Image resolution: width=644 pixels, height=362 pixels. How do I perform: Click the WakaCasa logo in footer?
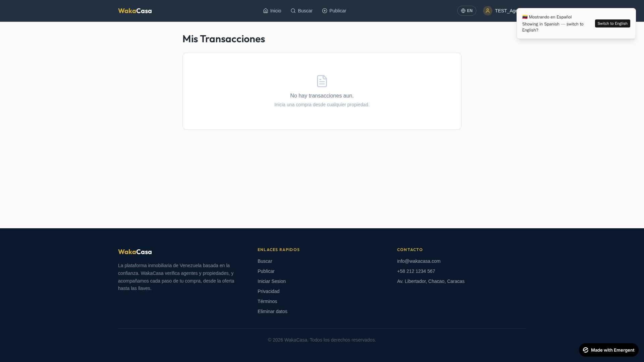click(x=135, y=252)
